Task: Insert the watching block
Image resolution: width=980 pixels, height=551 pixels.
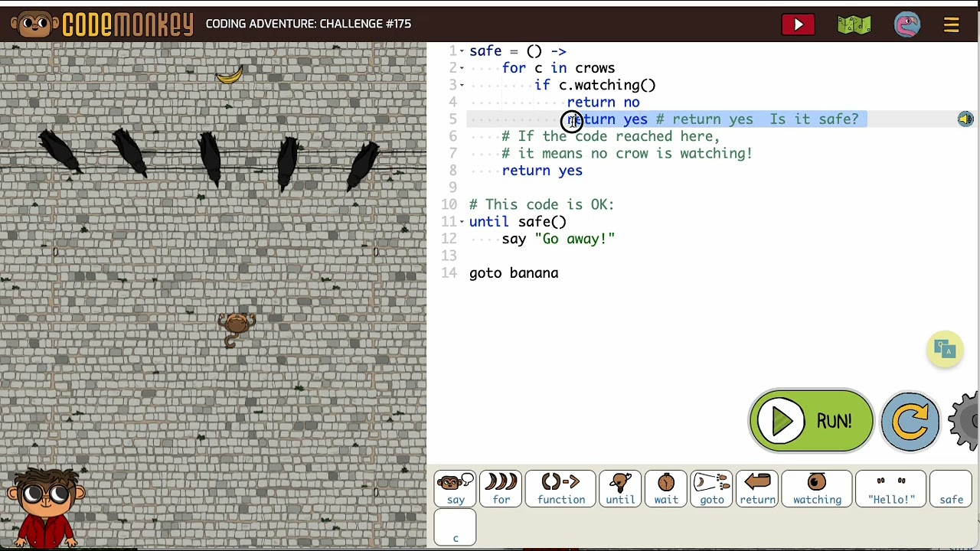Action: coord(817,489)
